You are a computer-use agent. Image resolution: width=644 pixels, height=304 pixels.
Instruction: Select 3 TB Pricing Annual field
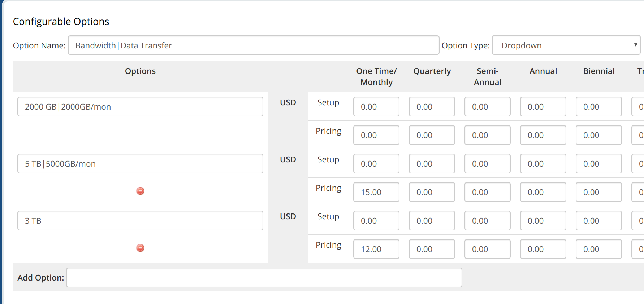point(543,249)
